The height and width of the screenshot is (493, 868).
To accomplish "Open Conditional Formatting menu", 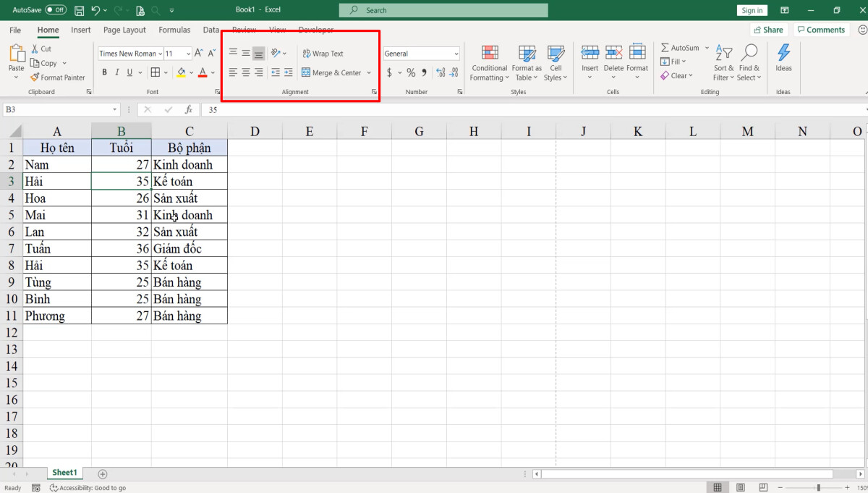I will tap(489, 63).
